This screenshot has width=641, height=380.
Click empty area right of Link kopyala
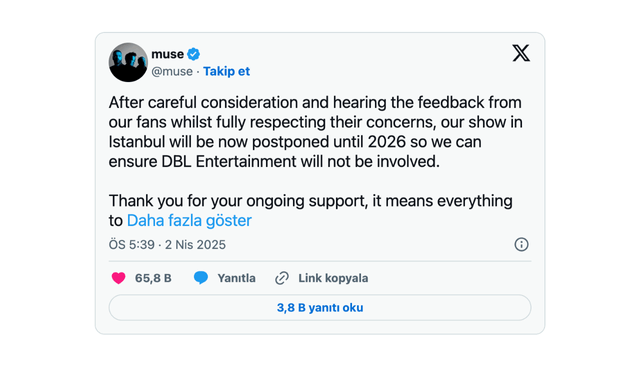450,278
